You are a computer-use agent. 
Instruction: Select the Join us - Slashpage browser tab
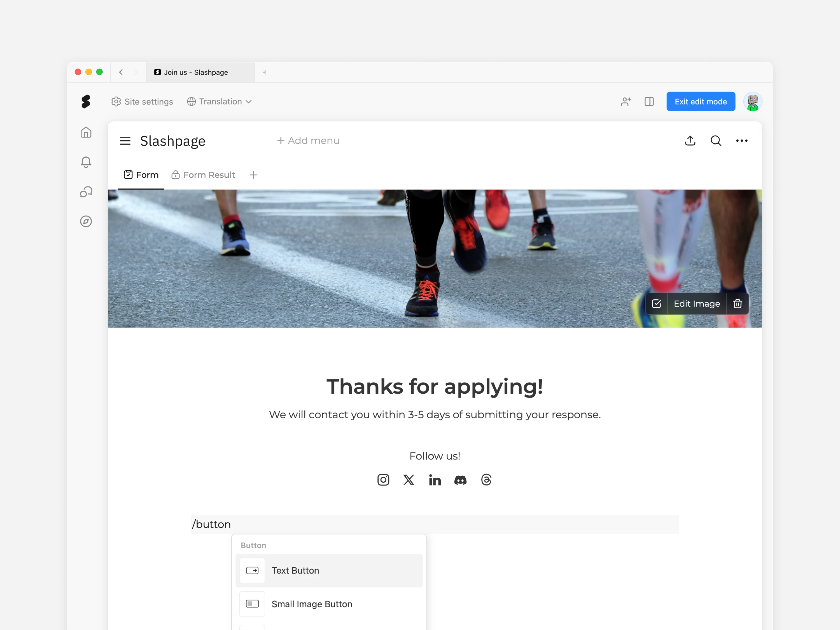coord(200,72)
